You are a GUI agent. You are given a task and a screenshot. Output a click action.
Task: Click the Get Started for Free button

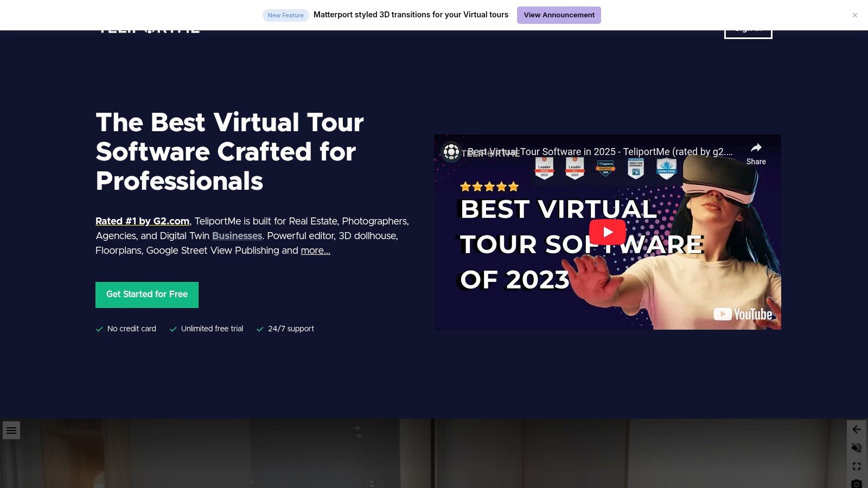(146, 294)
